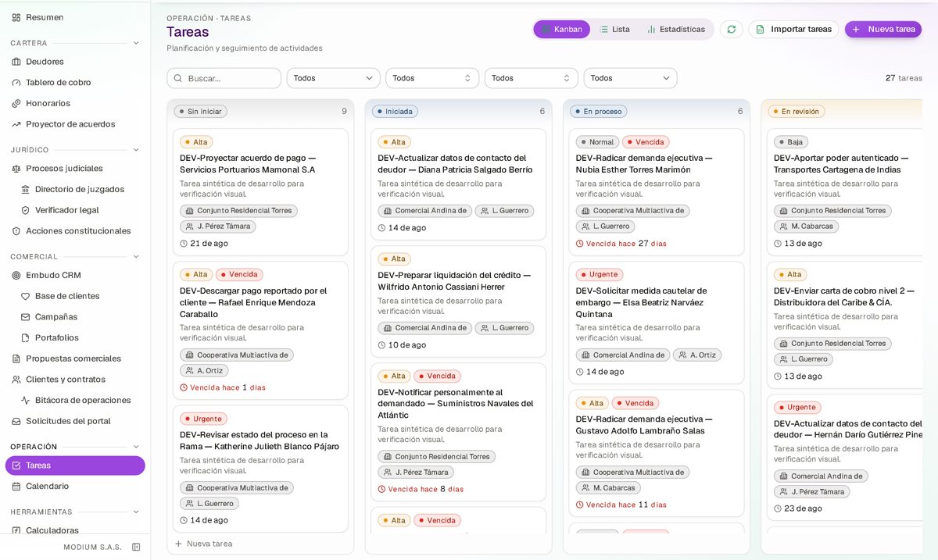
Task: Click the plus icon on Nueva tarea button
Action: point(856,29)
